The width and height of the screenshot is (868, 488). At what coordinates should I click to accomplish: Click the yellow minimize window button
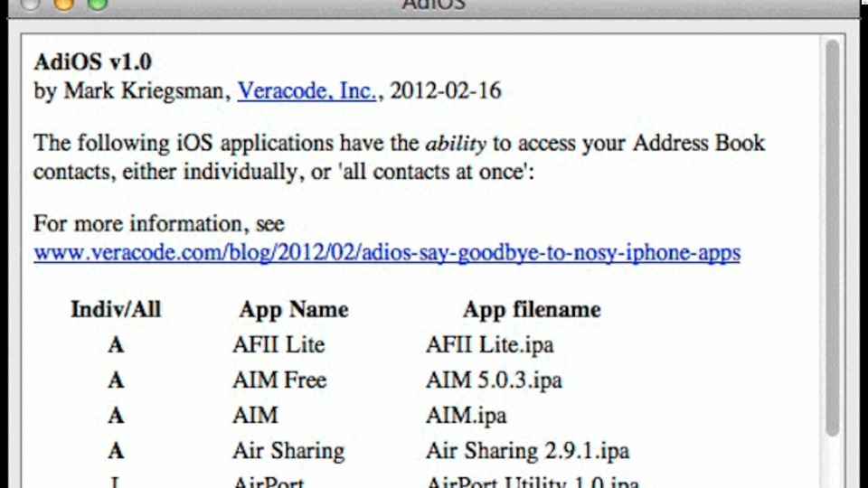pyautogui.click(x=64, y=5)
